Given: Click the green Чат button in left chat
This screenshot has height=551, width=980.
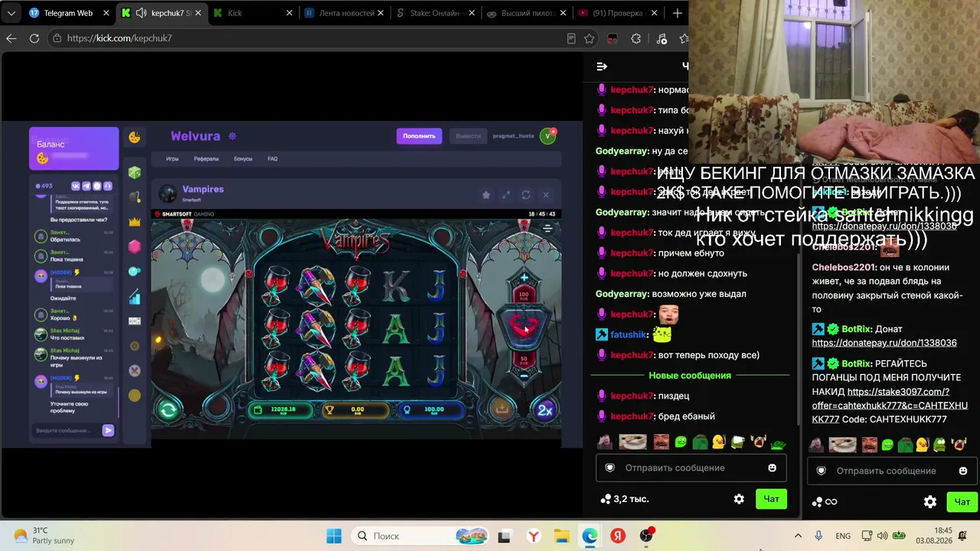Looking at the screenshot, I should [771, 499].
